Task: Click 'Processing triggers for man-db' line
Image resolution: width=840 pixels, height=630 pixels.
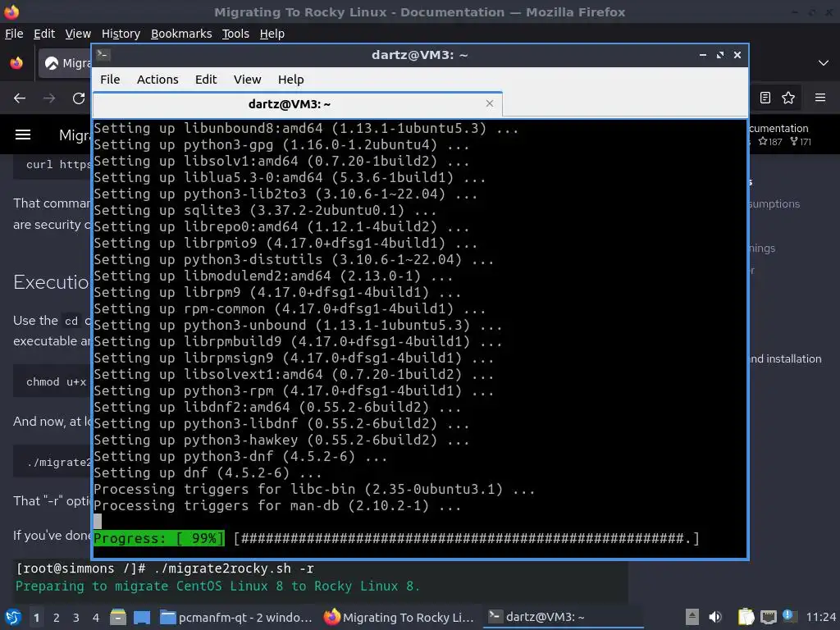Action: [277, 505]
